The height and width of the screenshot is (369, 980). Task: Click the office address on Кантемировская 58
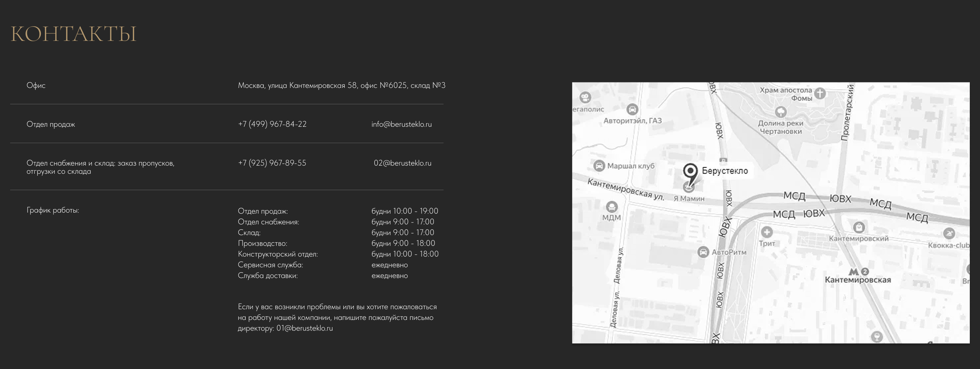click(341, 85)
